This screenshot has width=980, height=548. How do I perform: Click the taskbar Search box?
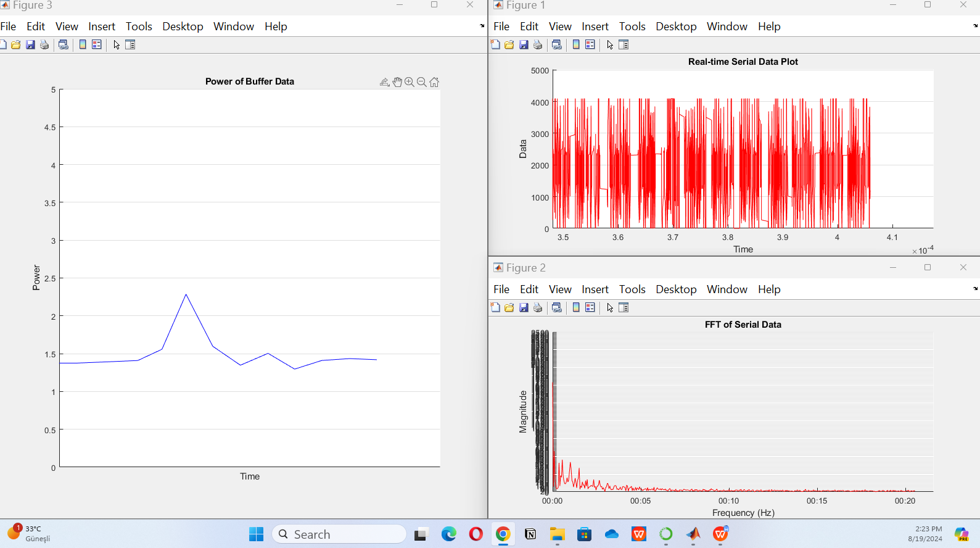(339, 534)
